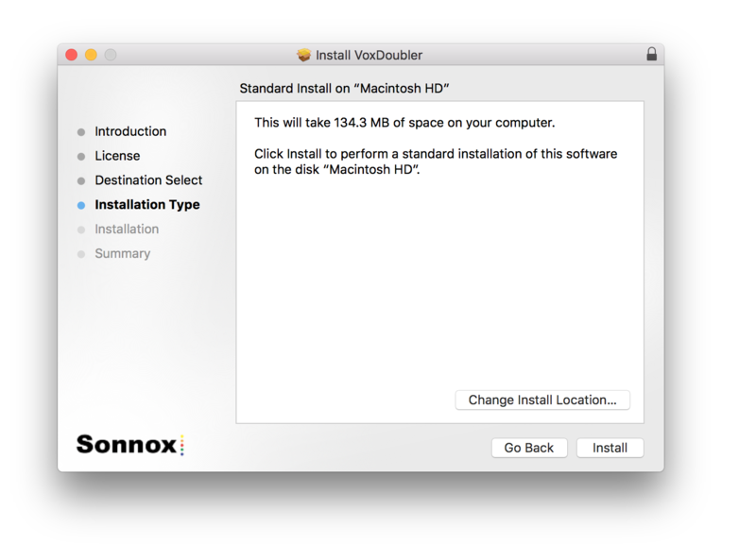The width and height of the screenshot is (756, 545).
Task: Select the greyed Installation step
Action: (127, 229)
